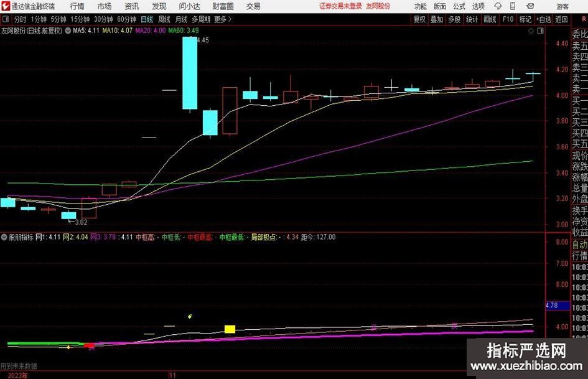Open the 市场 menu
Screen dimensions: 588x379
[105, 6]
